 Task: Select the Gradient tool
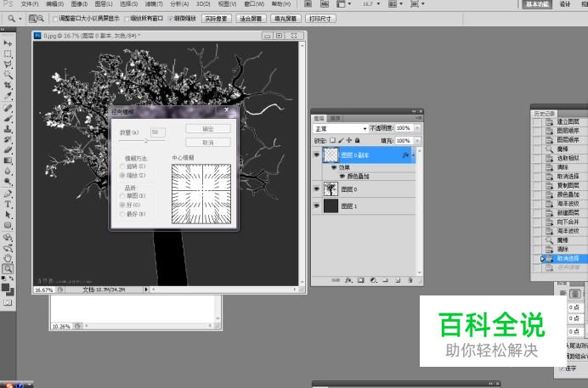(8, 160)
